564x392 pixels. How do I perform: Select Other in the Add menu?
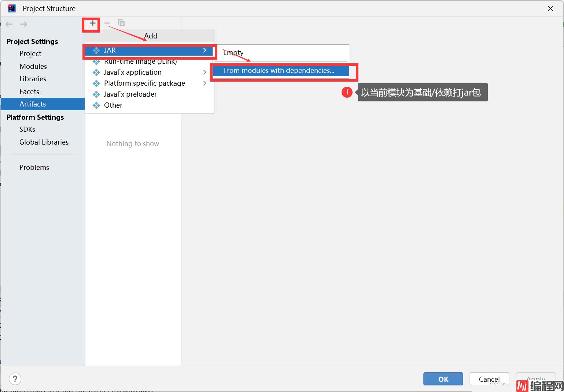[149, 105]
